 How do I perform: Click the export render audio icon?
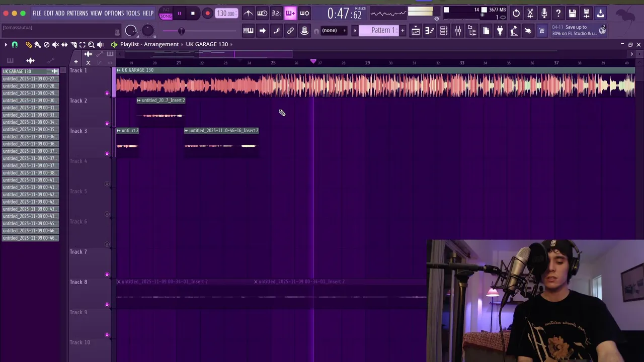pos(587,14)
